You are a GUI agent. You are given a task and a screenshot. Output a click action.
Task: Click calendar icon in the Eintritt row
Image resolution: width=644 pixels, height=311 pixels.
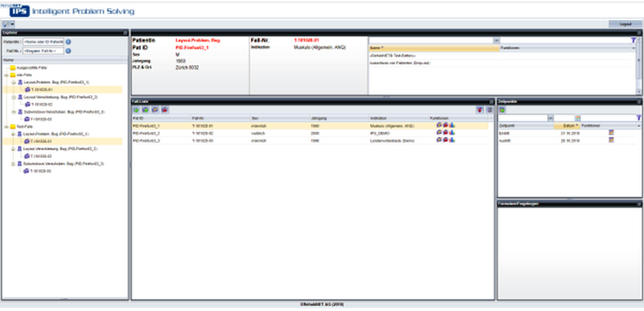click(x=611, y=132)
